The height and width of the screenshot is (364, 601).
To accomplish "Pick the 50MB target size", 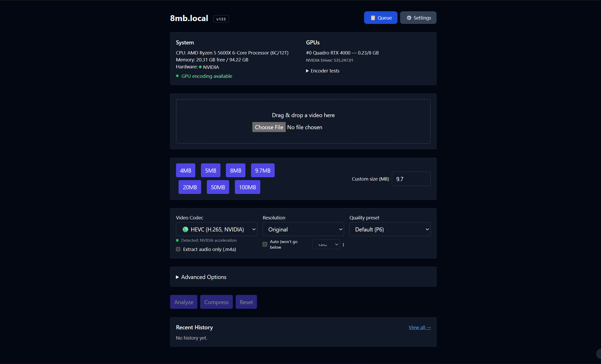I will (218, 187).
